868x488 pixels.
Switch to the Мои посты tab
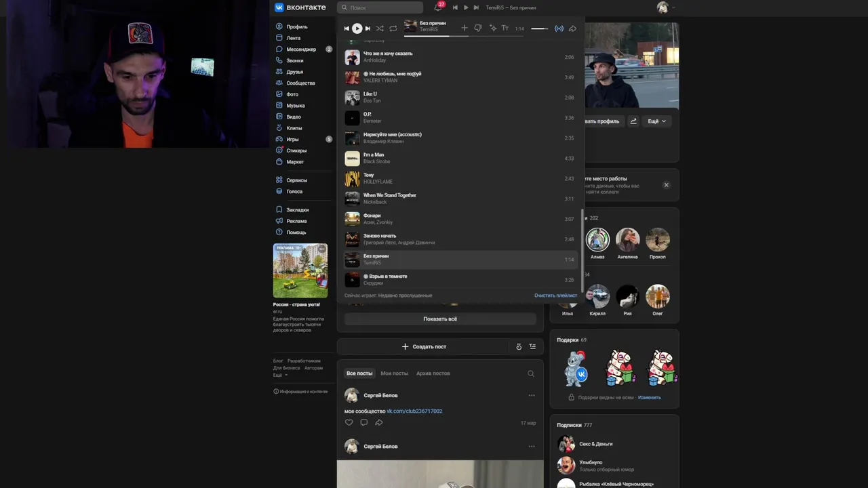point(394,373)
